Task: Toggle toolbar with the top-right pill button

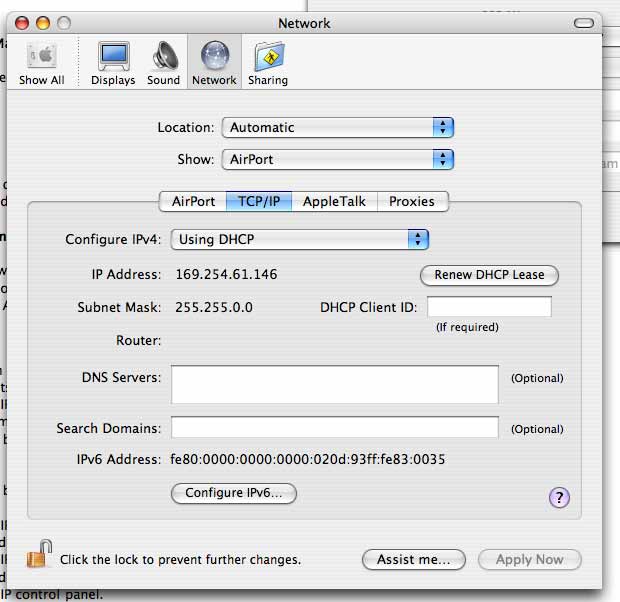Action: point(584,23)
